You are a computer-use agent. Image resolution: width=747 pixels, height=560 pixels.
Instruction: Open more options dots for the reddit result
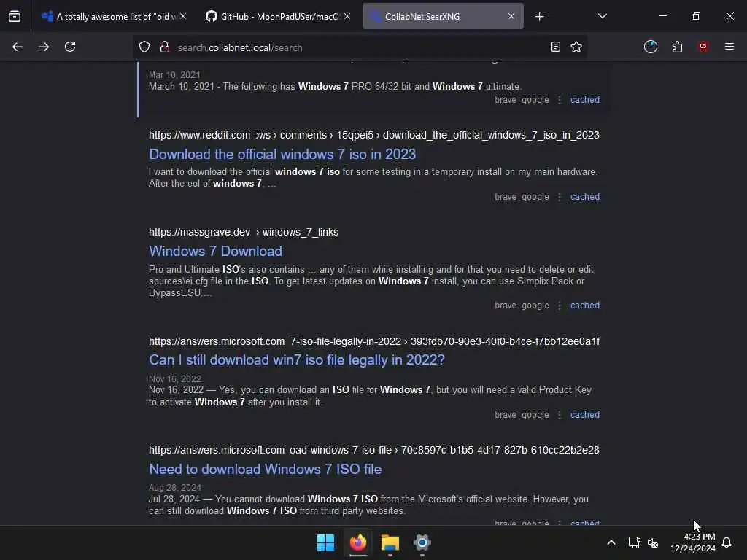(560, 197)
